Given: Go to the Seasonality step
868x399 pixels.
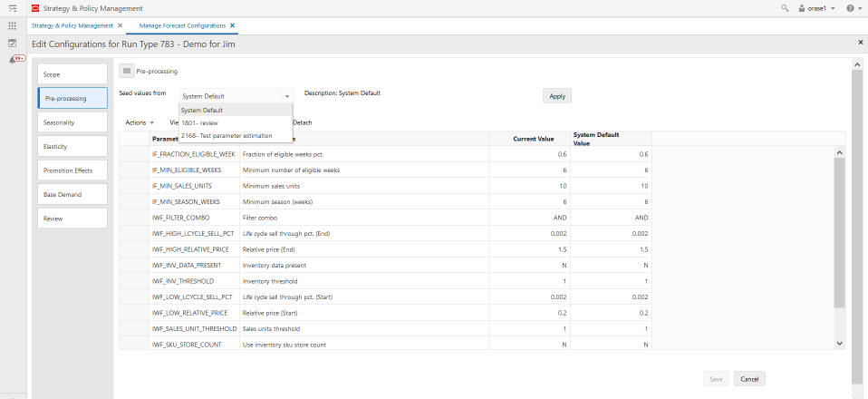Looking at the screenshot, I should click(x=72, y=122).
